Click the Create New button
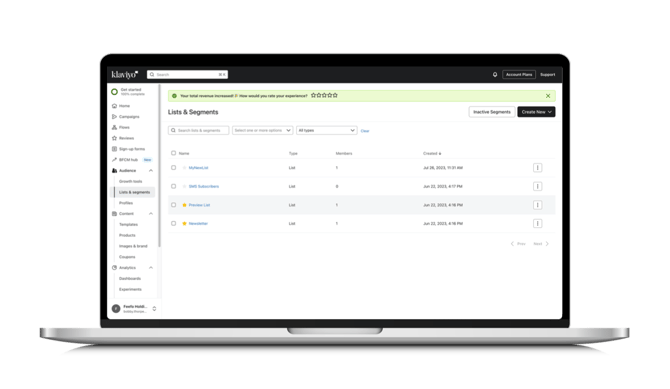 pos(536,112)
